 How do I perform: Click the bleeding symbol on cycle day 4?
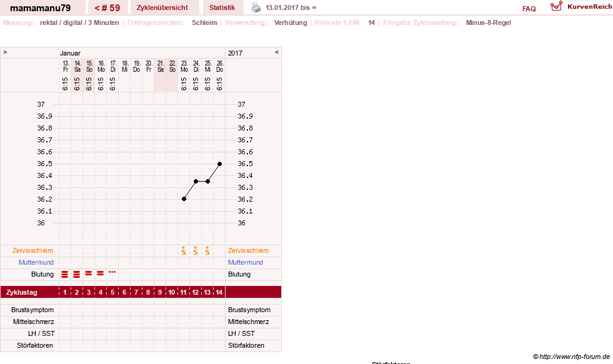click(101, 273)
